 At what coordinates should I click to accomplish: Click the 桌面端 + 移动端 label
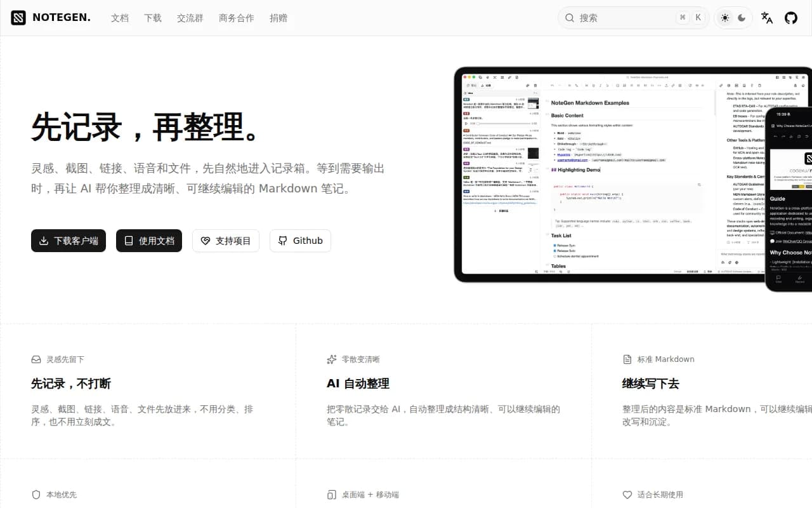(x=370, y=495)
